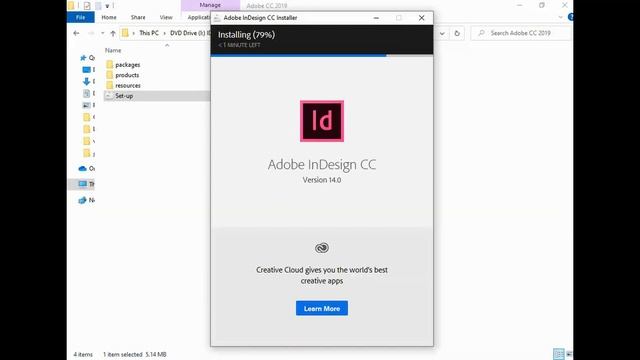
Task: Minimize the InDesign CC Installer window
Action: (376, 18)
